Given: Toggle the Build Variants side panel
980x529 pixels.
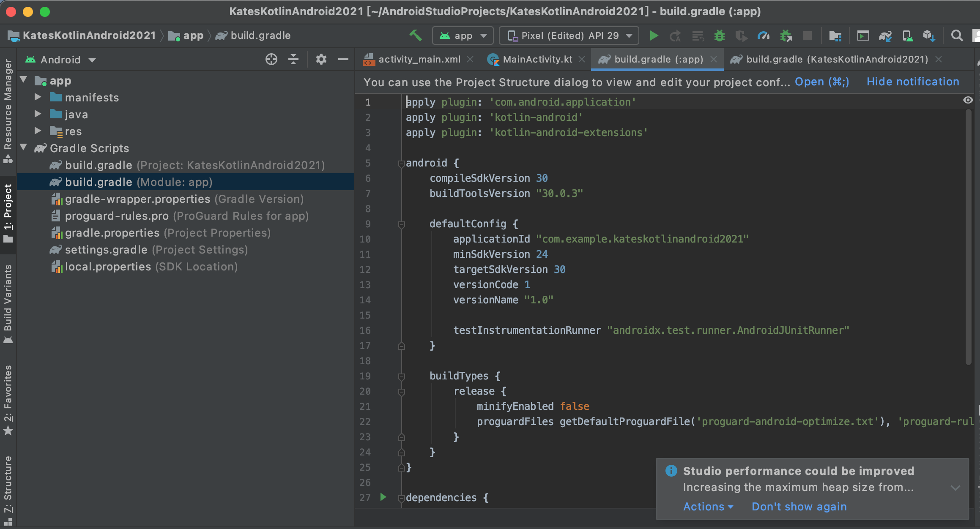Looking at the screenshot, I should (x=8, y=303).
